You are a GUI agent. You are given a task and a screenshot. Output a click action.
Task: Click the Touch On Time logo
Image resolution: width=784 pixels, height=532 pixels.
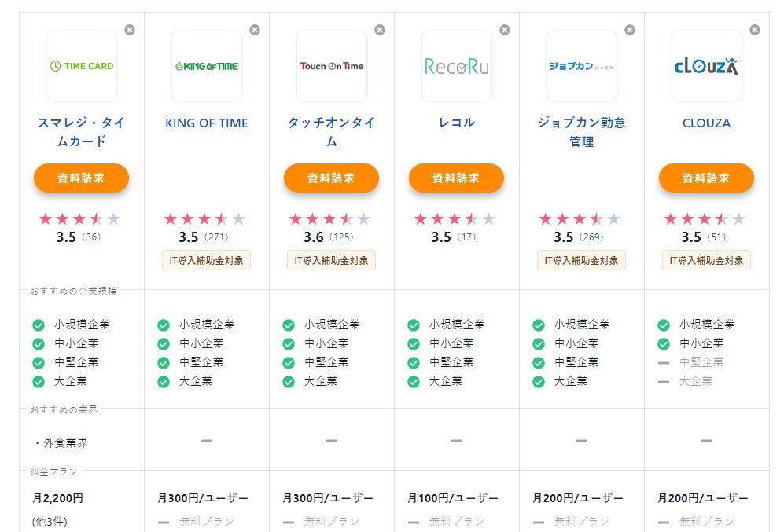tap(332, 66)
